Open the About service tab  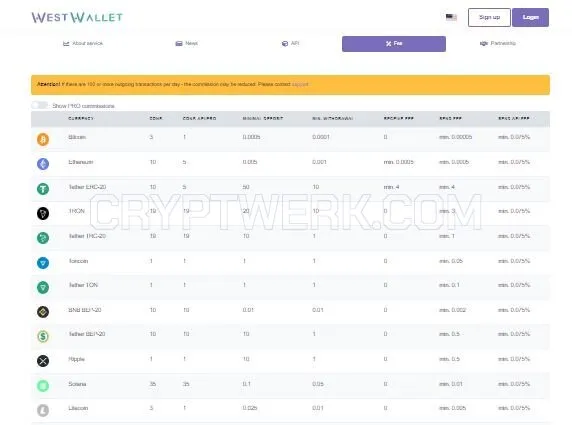tap(83, 43)
